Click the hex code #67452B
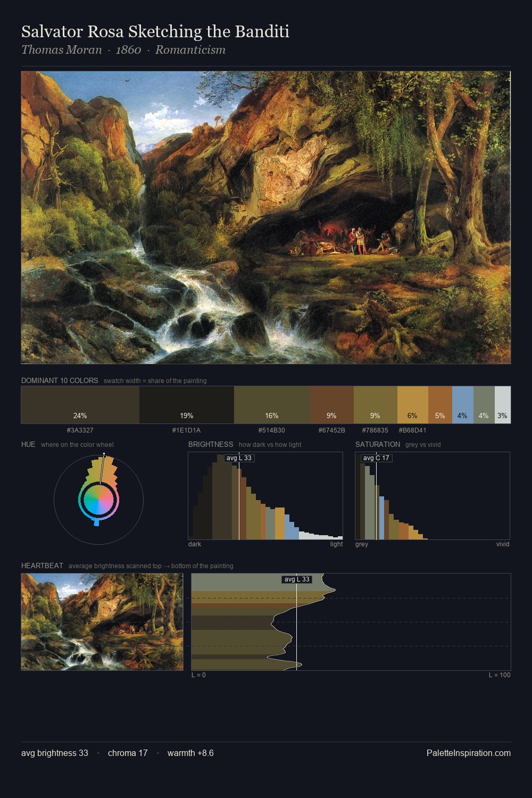The width and height of the screenshot is (532, 798). coord(332,430)
